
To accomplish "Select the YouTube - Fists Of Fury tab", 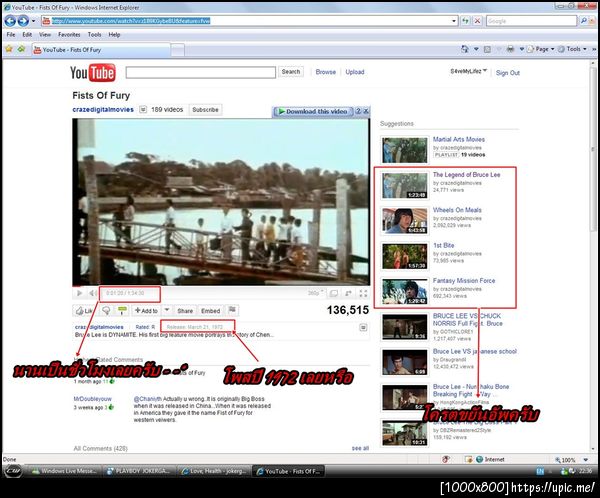I will click(x=100, y=50).
